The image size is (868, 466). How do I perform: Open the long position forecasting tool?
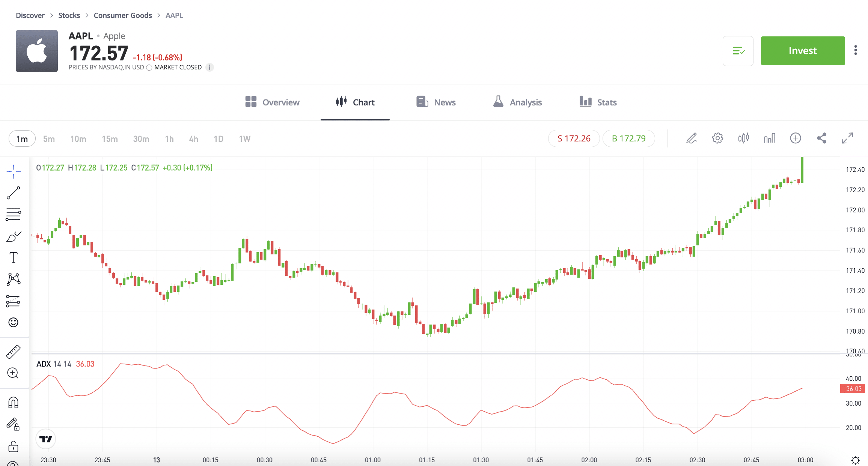14,301
